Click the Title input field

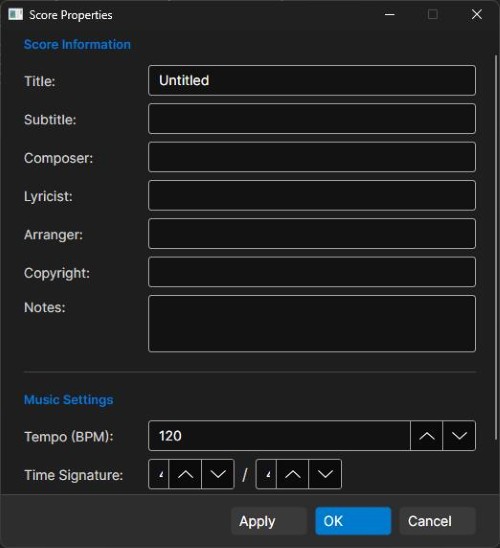[312, 80]
